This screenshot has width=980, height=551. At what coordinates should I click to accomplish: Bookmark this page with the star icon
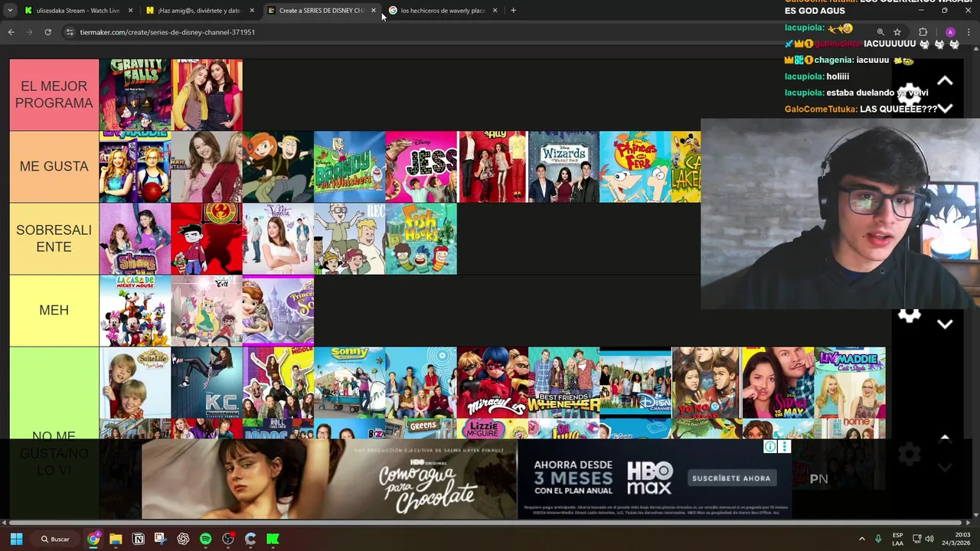pyautogui.click(x=897, y=32)
